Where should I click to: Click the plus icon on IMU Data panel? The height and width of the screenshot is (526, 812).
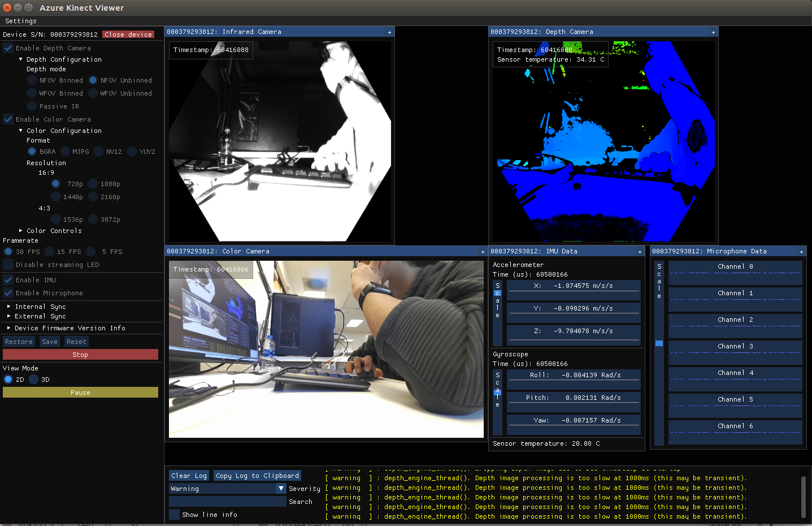click(640, 252)
